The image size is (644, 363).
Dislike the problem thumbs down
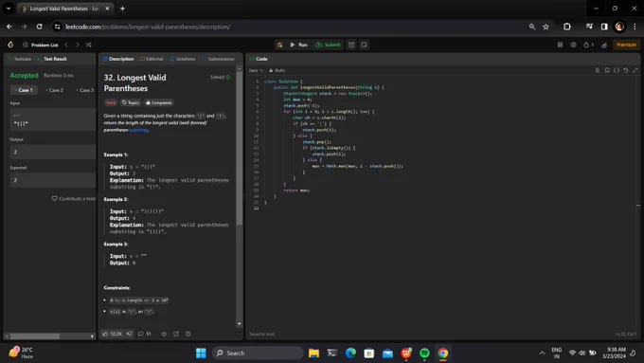(130, 334)
